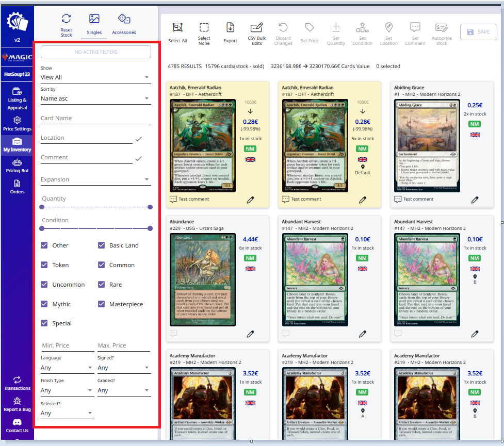Click the Set Condition icon

click(362, 27)
